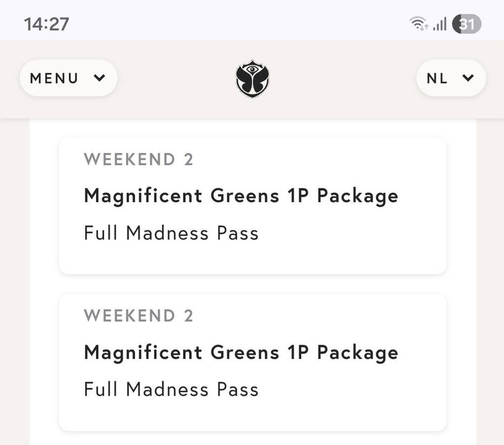Tap the top ticket card

tap(252, 207)
